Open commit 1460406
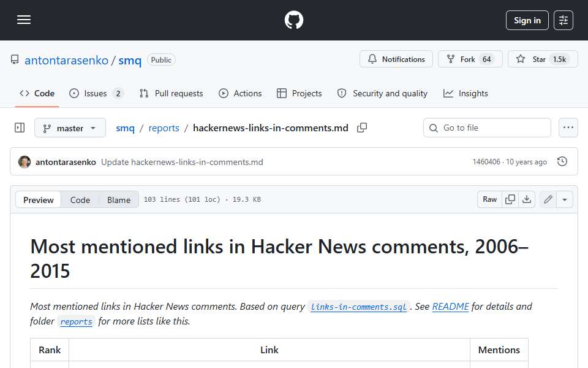The image size is (588, 368). pos(486,162)
